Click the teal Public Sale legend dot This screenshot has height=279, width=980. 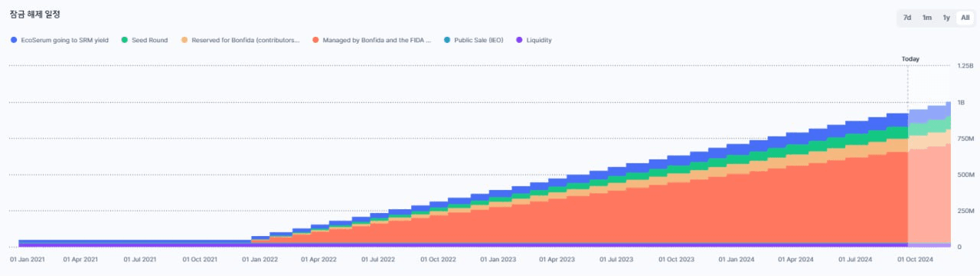pos(447,40)
